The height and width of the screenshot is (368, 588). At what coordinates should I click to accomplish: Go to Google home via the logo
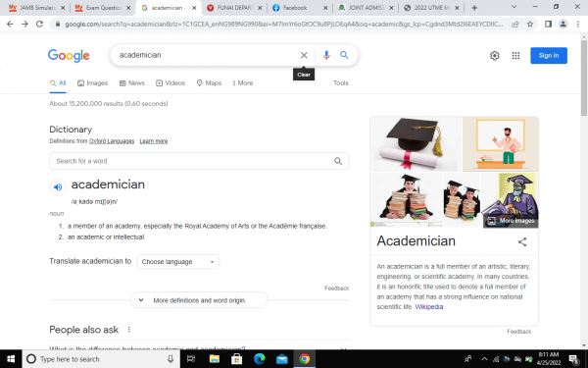(x=69, y=56)
